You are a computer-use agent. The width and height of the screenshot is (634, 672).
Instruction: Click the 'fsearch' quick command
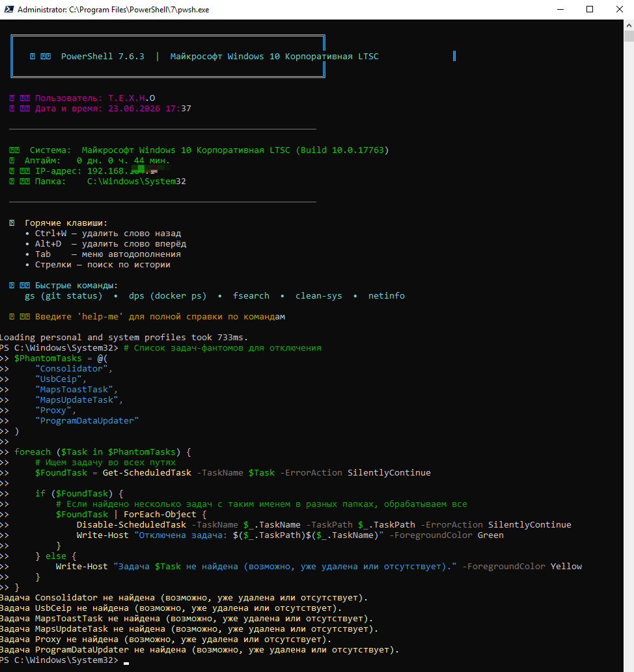(x=251, y=296)
